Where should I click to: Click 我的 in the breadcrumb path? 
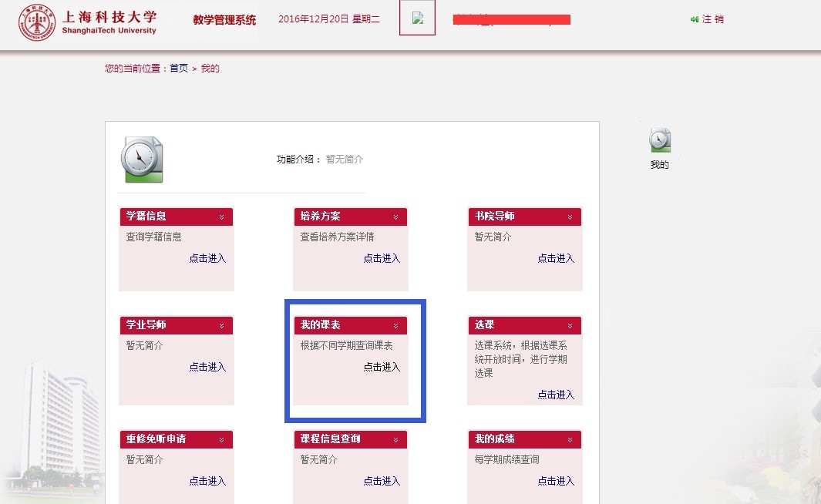point(210,69)
